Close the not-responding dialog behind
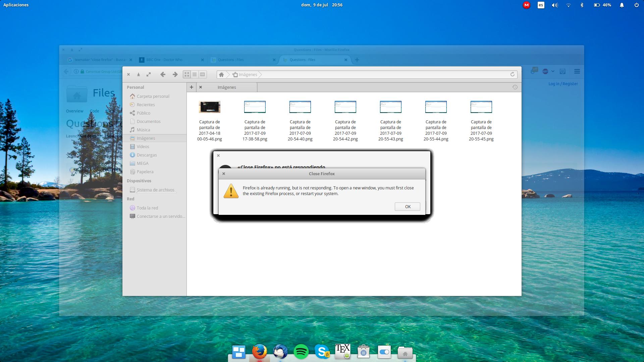 (x=218, y=156)
